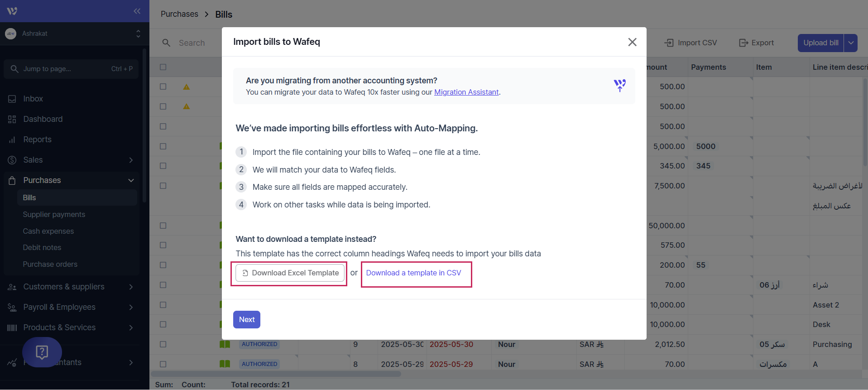The height and width of the screenshot is (390, 868).
Task: Open the Ashrakat organization switcher
Action: point(72,34)
